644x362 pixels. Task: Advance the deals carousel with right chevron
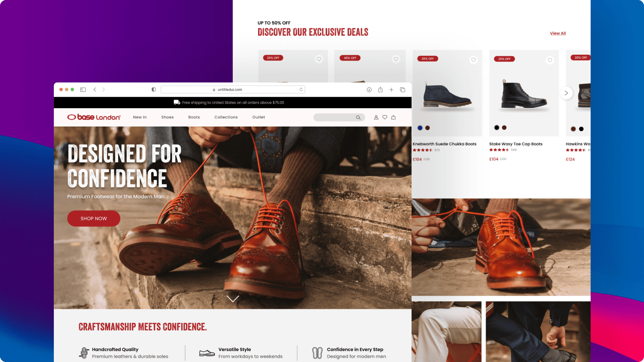(x=566, y=93)
